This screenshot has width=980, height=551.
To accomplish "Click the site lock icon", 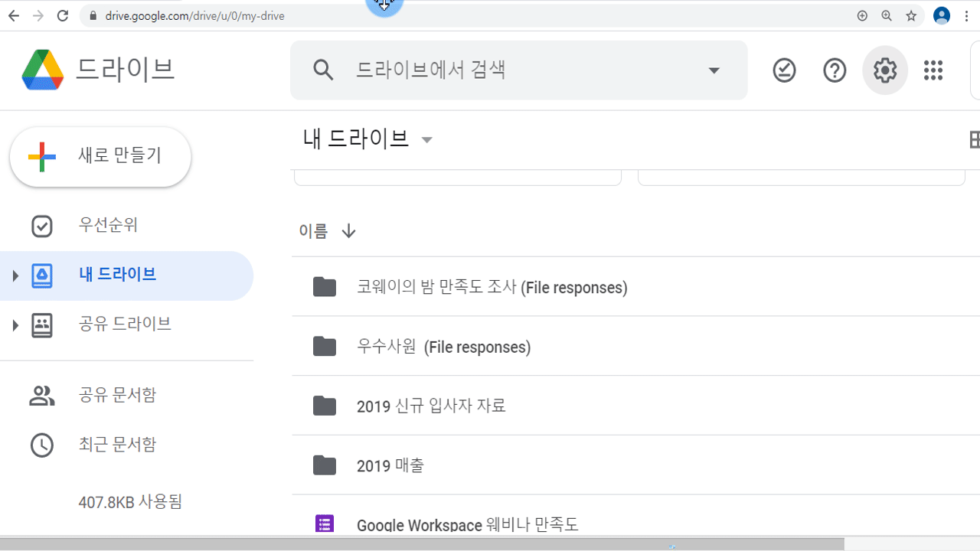I will (x=93, y=15).
